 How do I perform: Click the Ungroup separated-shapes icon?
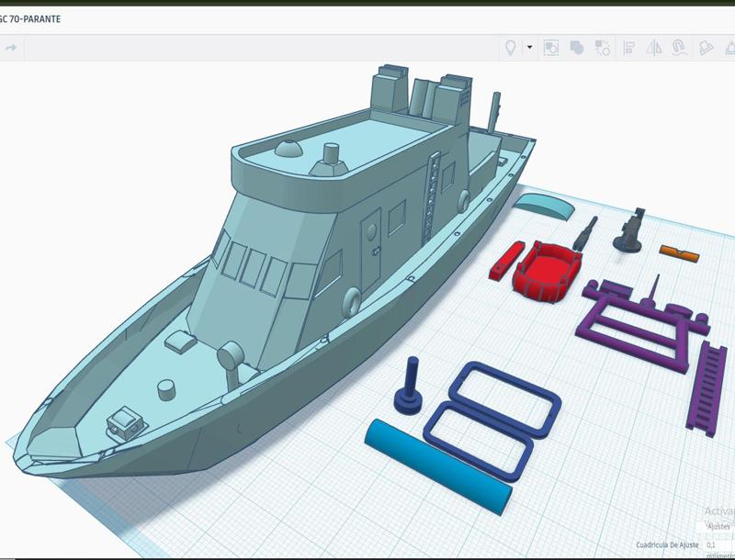[x=603, y=48]
